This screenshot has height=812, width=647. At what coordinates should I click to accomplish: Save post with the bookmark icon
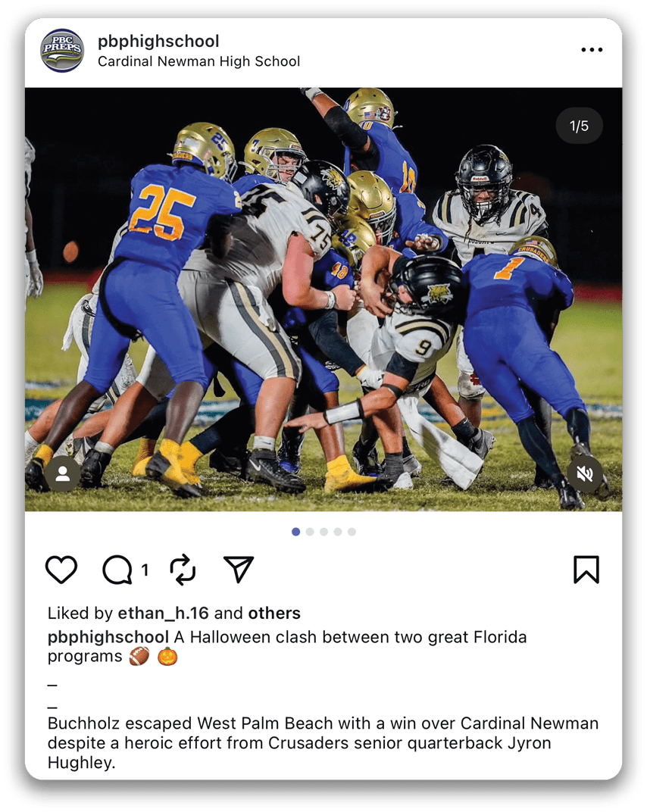tap(586, 570)
